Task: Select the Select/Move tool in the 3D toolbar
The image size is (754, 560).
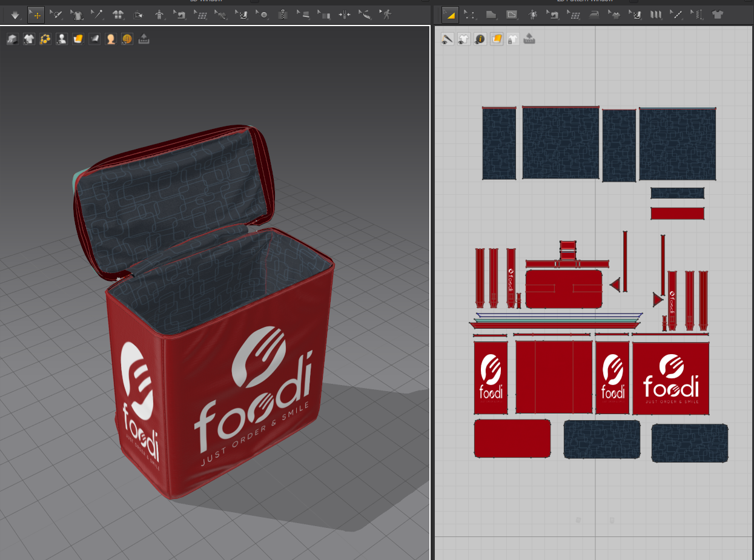Action: (x=36, y=15)
